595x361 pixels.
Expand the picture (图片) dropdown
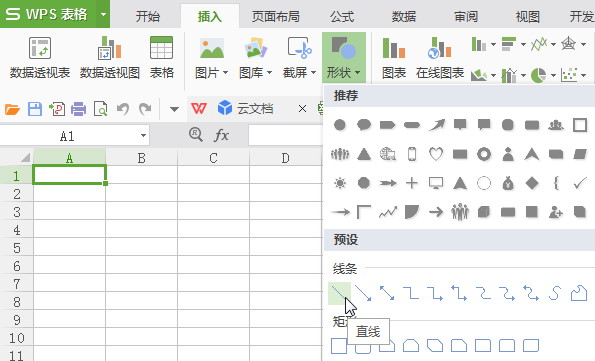pyautogui.click(x=225, y=73)
